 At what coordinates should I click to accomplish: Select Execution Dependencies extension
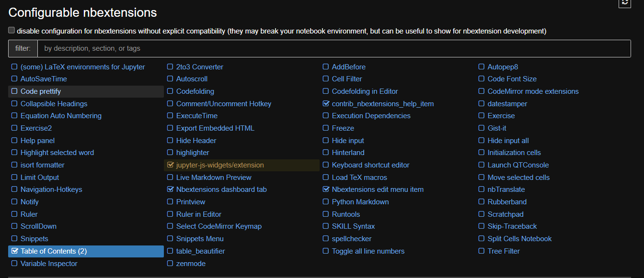(x=371, y=116)
